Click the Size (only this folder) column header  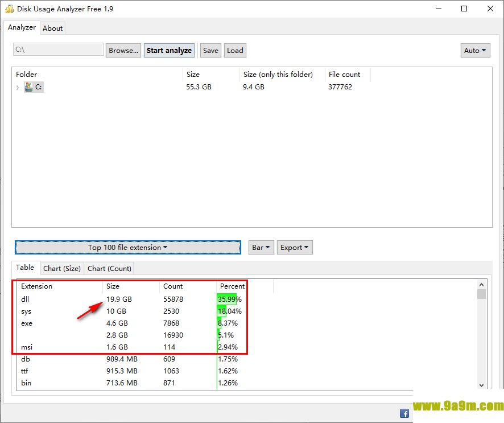[282, 75]
